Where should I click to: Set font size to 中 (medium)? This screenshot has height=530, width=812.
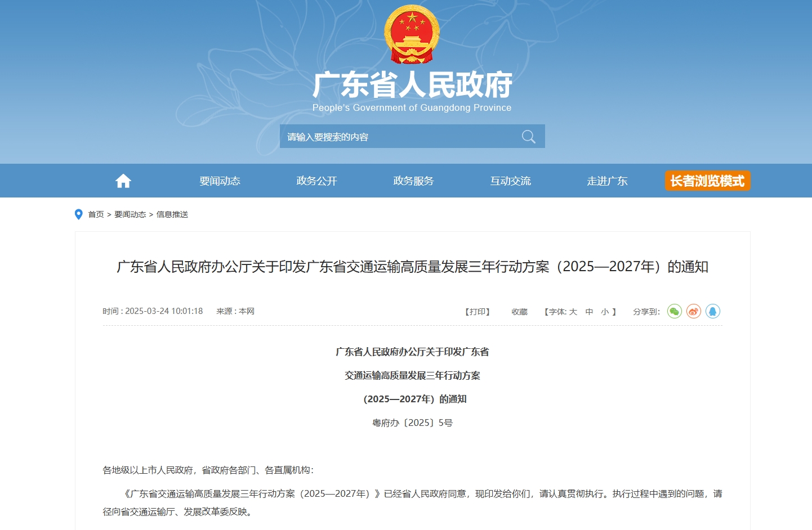pyautogui.click(x=589, y=312)
